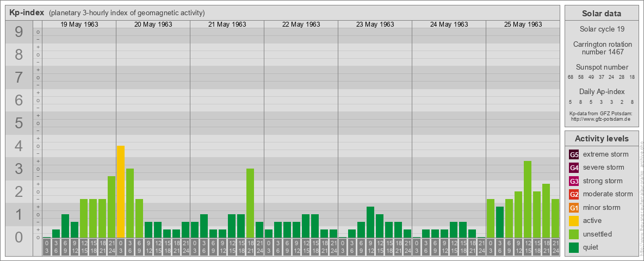Screen dimensions: 644x261
Task: Click the Solar data panel header
Action: (x=602, y=13)
